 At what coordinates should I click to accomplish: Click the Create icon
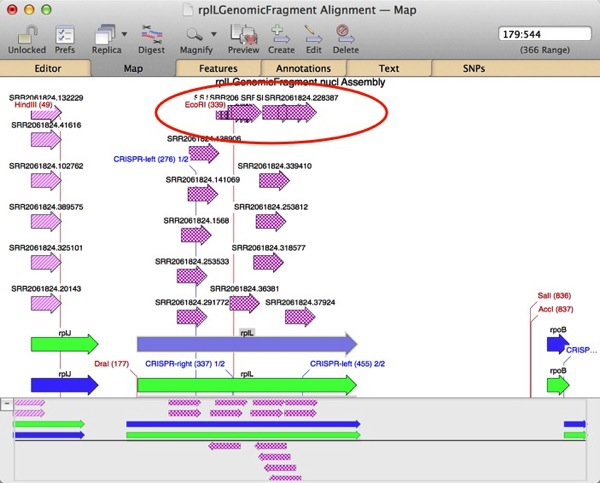(x=281, y=33)
